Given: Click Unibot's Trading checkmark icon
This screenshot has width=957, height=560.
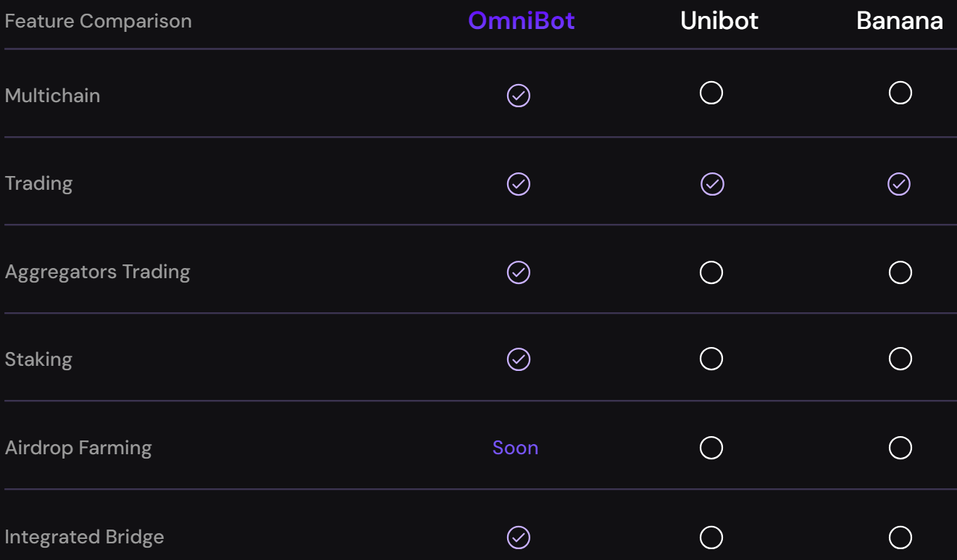Looking at the screenshot, I should click(x=712, y=184).
